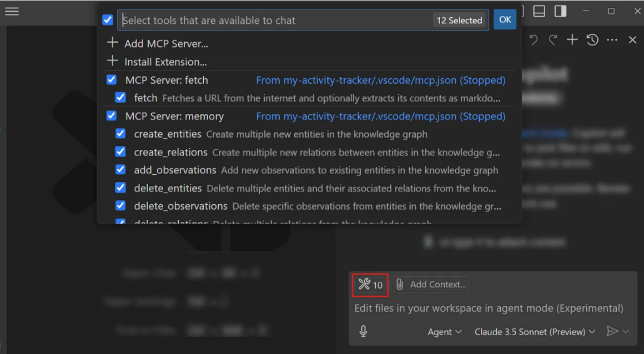
Task: Select the add_observations tool name
Action: [175, 170]
